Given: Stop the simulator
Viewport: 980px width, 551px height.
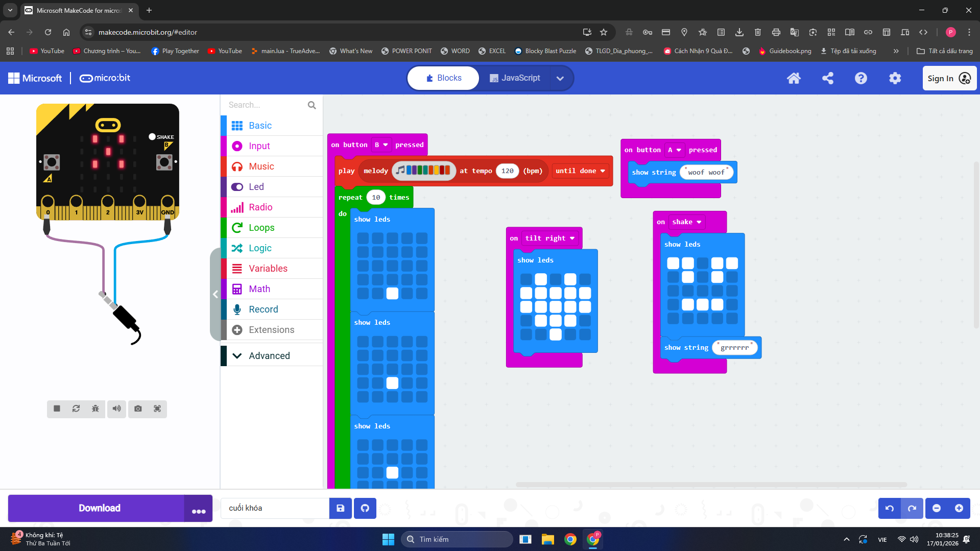Looking at the screenshot, I should [x=57, y=409].
